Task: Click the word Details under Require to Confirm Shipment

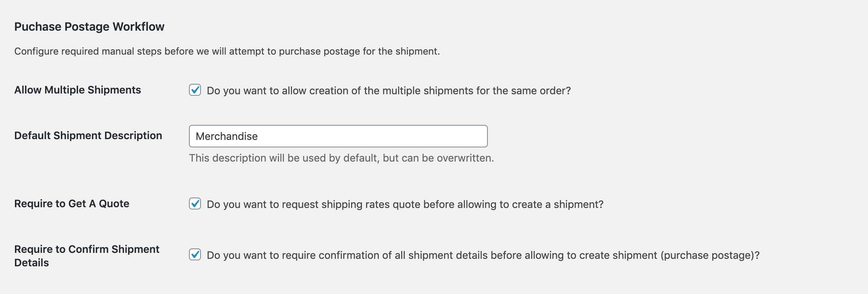Action: 31,263
